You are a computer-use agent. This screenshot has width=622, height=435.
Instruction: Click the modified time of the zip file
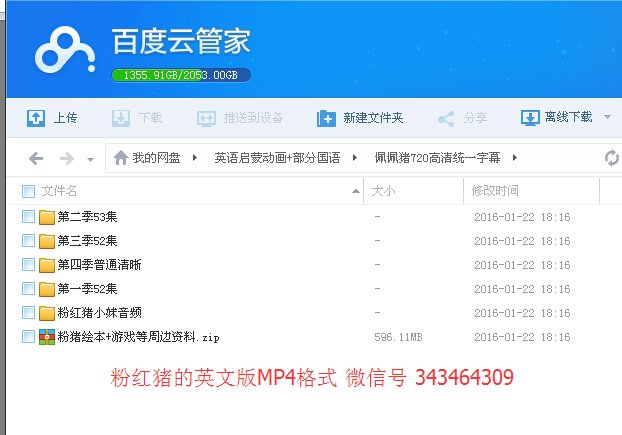click(522, 337)
